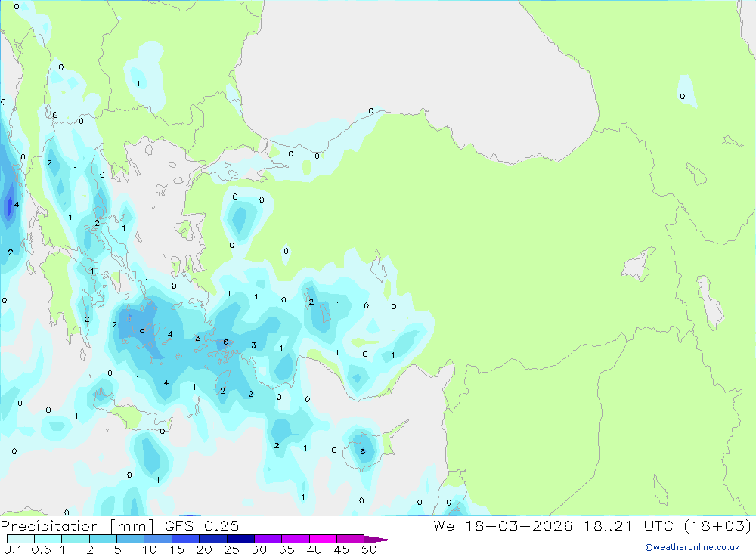This screenshot has height=554, width=756.
Task: Click the 30–35 mm purple legend box
Action: click(268, 539)
